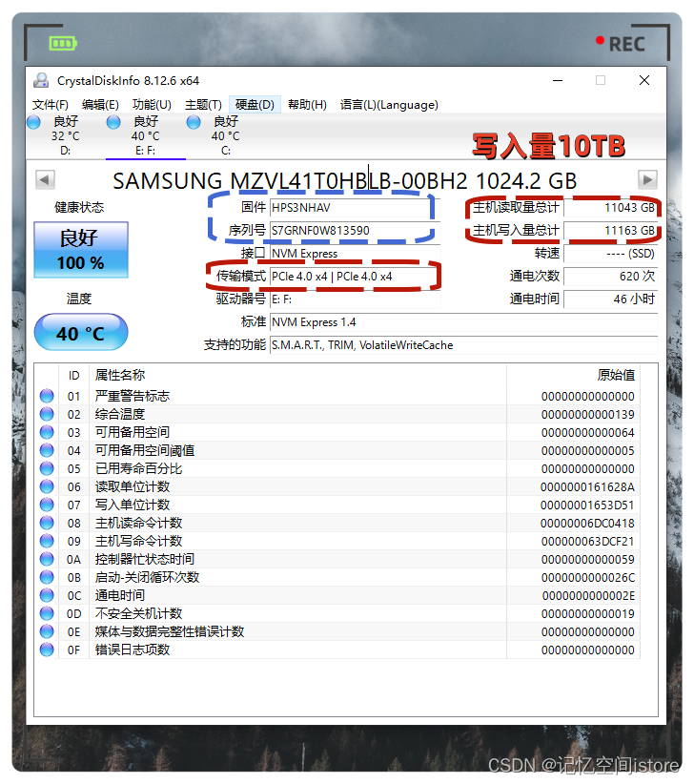Image resolution: width=694 pixels, height=784 pixels.
Task: Click the rotation rate value ---- (SSD)
Action: click(x=610, y=254)
